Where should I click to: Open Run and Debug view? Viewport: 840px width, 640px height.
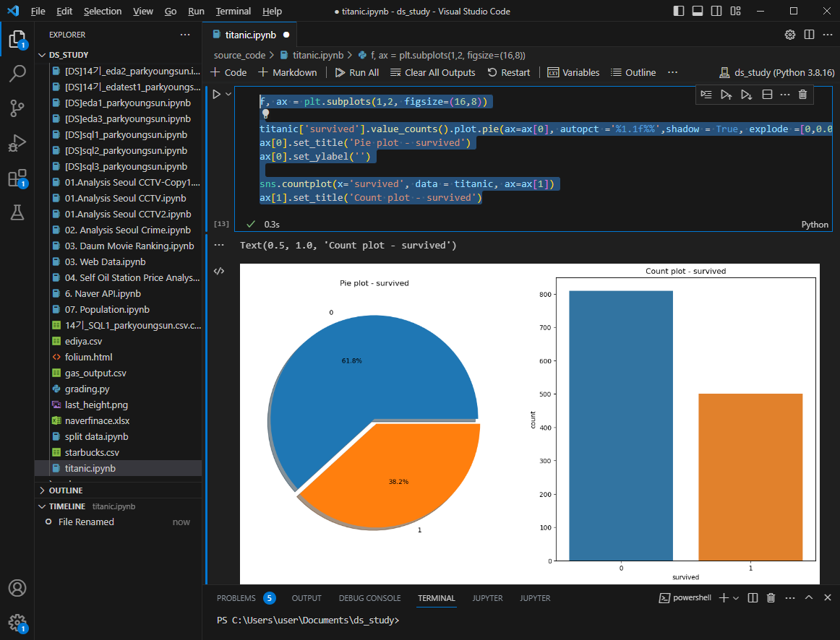[x=17, y=144]
